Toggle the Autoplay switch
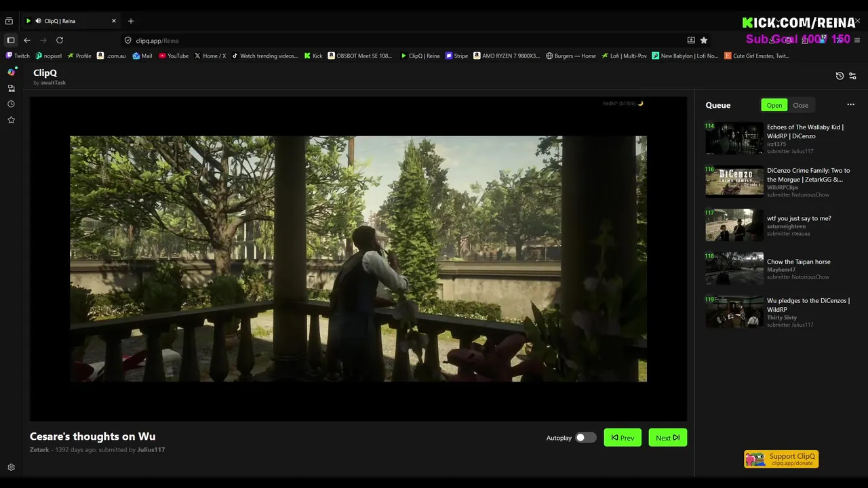Viewport: 868px width, 488px height. point(585,438)
